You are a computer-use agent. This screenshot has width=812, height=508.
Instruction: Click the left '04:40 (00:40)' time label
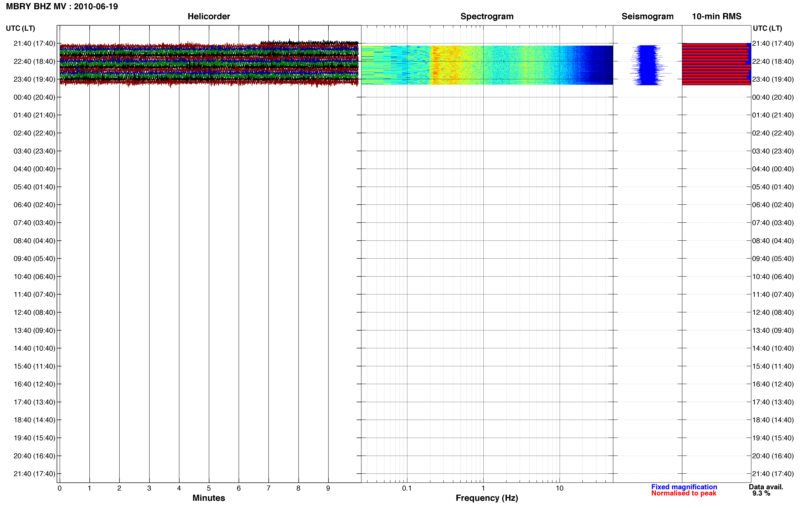coord(34,169)
